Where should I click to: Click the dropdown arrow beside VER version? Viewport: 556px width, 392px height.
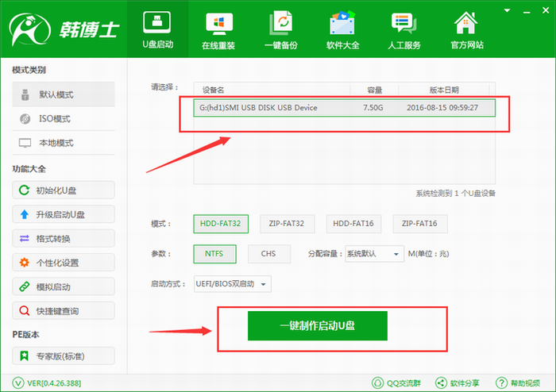(x=19, y=382)
